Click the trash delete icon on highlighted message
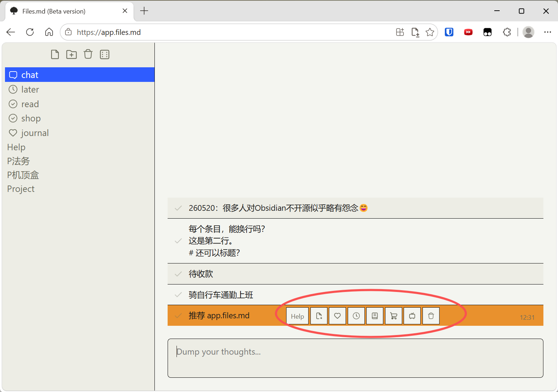Screen dimensions: 558x392 [431, 316]
